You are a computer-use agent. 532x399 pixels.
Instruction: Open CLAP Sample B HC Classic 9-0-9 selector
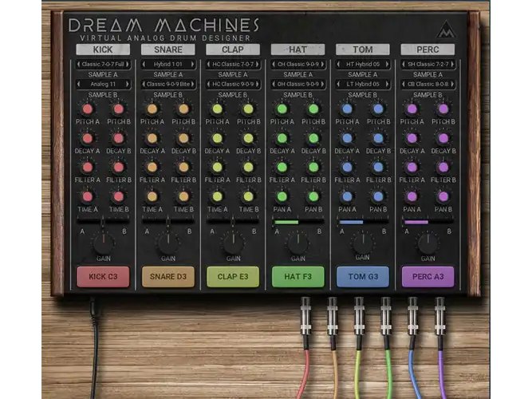click(233, 84)
